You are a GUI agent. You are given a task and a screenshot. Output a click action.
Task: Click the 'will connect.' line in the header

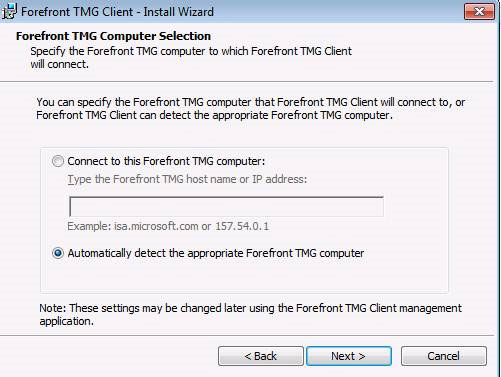point(60,64)
